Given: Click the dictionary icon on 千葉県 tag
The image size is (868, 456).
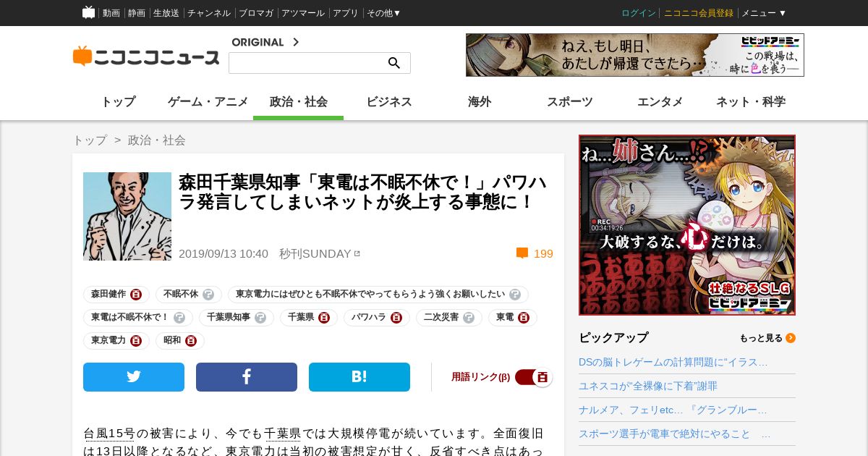Looking at the screenshot, I should [324, 318].
